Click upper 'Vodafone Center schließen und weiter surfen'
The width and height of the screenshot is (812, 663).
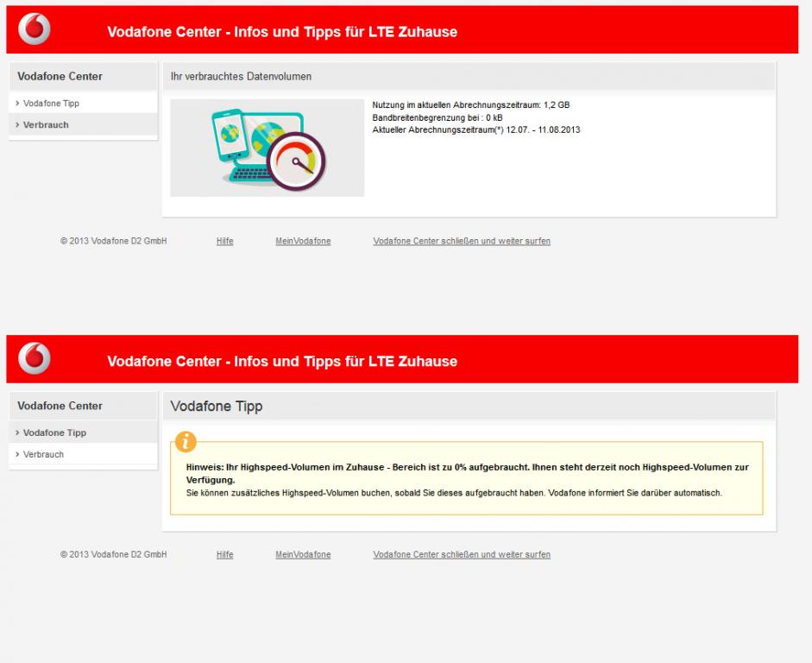click(x=462, y=241)
